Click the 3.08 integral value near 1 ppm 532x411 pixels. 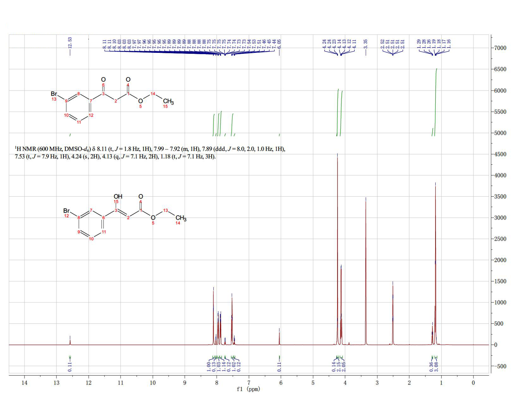(x=436, y=367)
